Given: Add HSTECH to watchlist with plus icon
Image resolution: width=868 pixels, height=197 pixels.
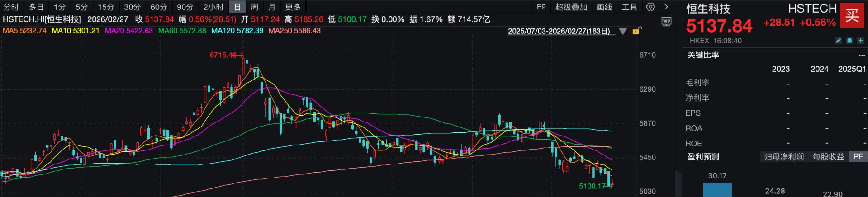Looking at the screenshot, I should pyautogui.click(x=860, y=41).
